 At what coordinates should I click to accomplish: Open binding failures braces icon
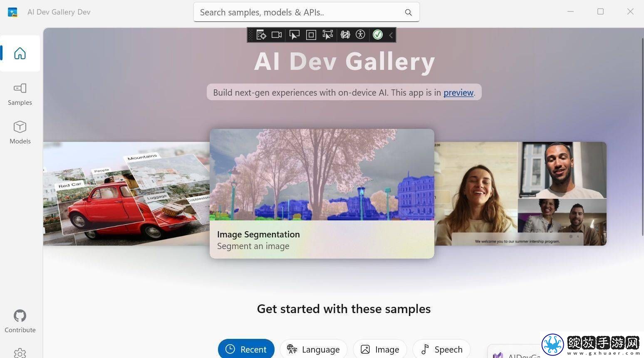(345, 35)
